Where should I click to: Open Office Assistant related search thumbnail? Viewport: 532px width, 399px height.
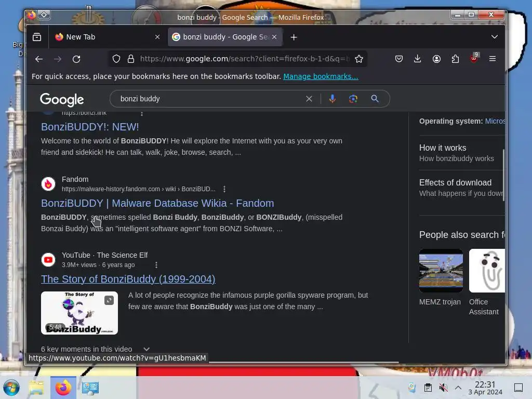487,271
